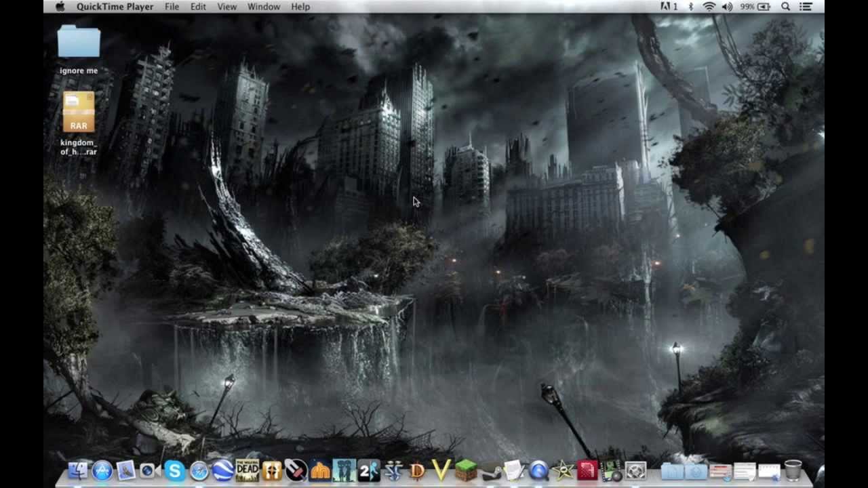Launch the yellow V app in Dock
The image size is (868, 488).
(x=441, y=470)
